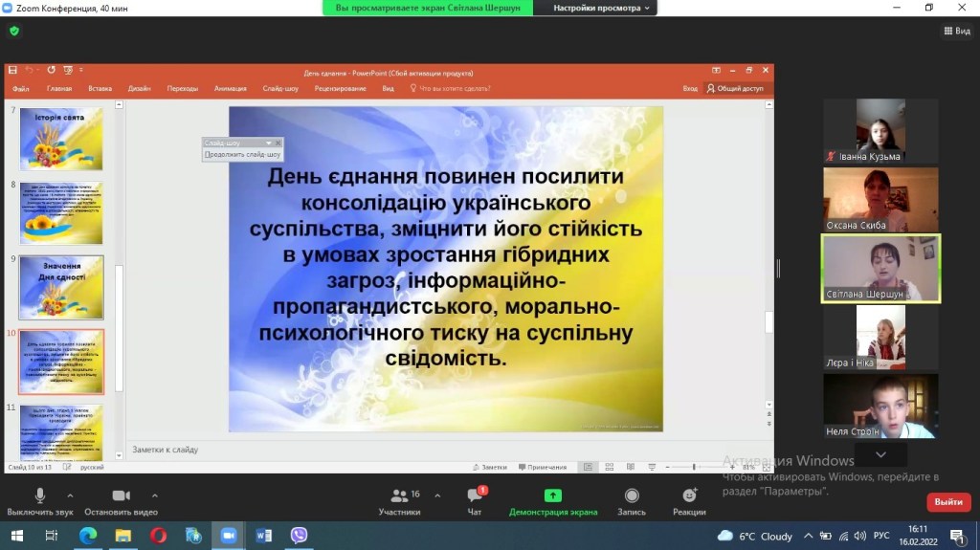Open the Вставка ribbon tab
Viewport: 980px width, 550px height.
(x=100, y=88)
